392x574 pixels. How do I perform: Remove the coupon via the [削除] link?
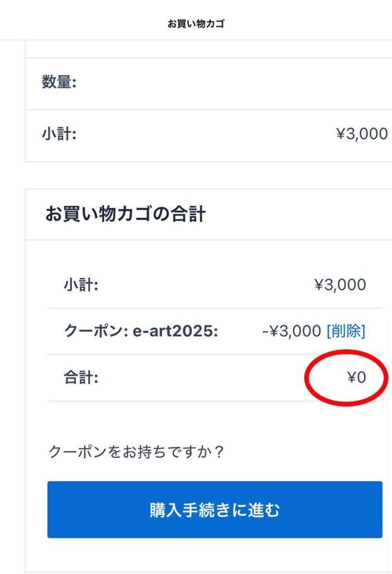pos(345,331)
